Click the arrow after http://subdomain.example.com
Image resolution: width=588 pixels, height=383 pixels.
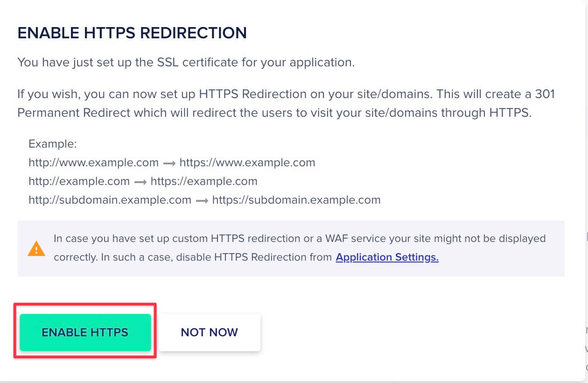point(202,200)
